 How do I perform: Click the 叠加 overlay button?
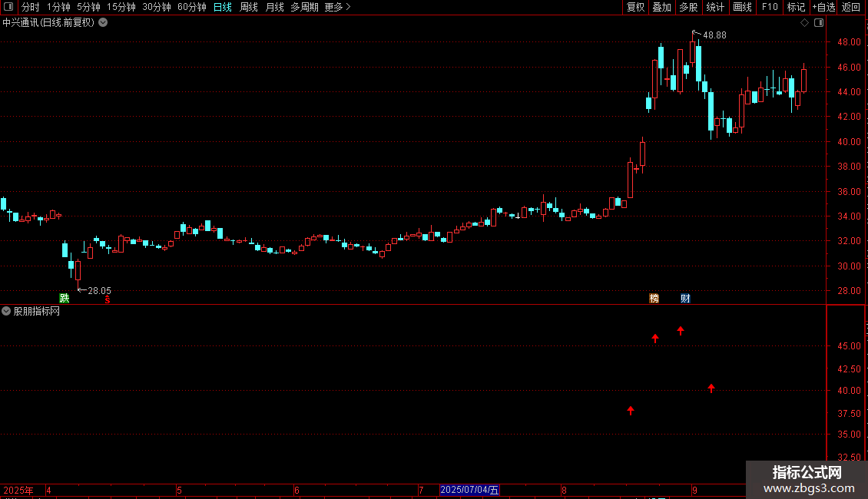coord(661,7)
